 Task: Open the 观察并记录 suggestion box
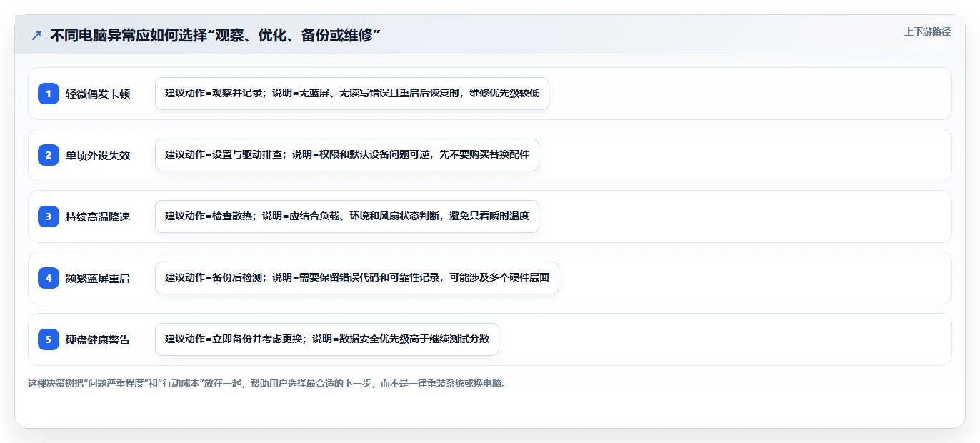pos(352,94)
